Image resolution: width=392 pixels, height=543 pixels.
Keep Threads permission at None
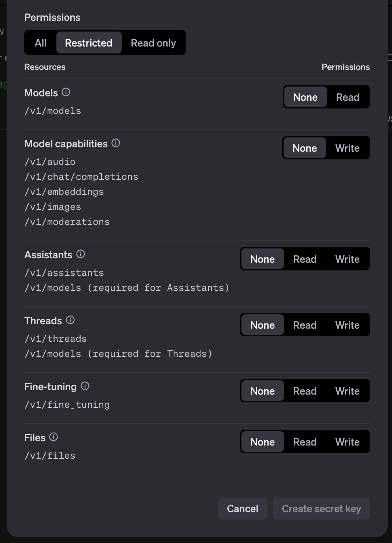pyautogui.click(x=262, y=325)
